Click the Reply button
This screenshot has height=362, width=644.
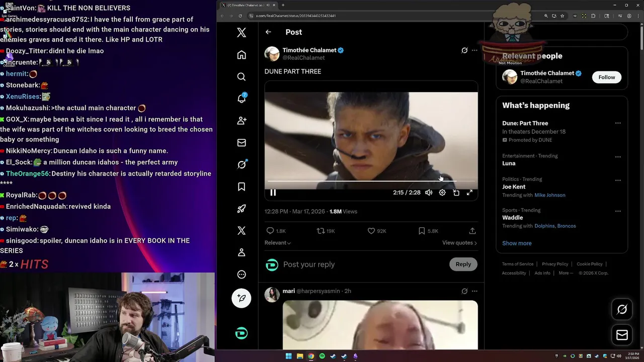[x=463, y=264]
